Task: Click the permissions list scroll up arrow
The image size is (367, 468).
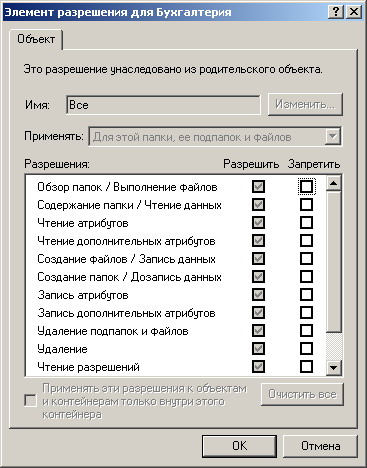Action: (333, 183)
